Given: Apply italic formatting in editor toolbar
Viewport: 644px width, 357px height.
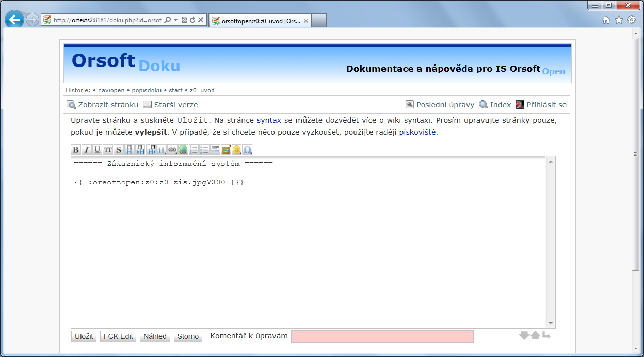Looking at the screenshot, I should tap(86, 150).
